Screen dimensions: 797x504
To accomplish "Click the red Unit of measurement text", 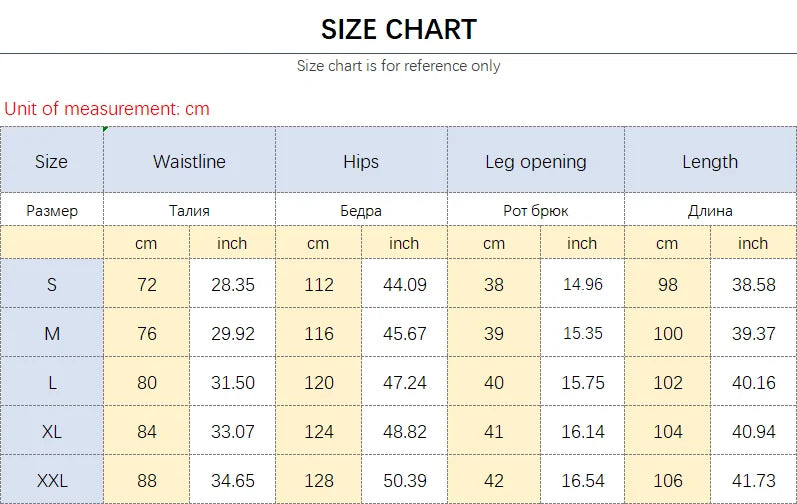I will pyautogui.click(x=107, y=109).
